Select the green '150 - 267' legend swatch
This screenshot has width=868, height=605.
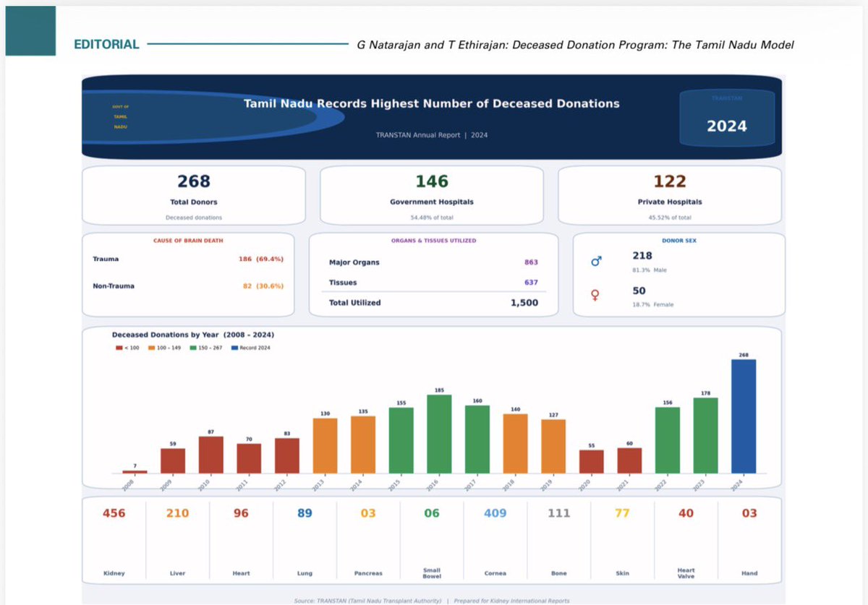[x=193, y=348]
